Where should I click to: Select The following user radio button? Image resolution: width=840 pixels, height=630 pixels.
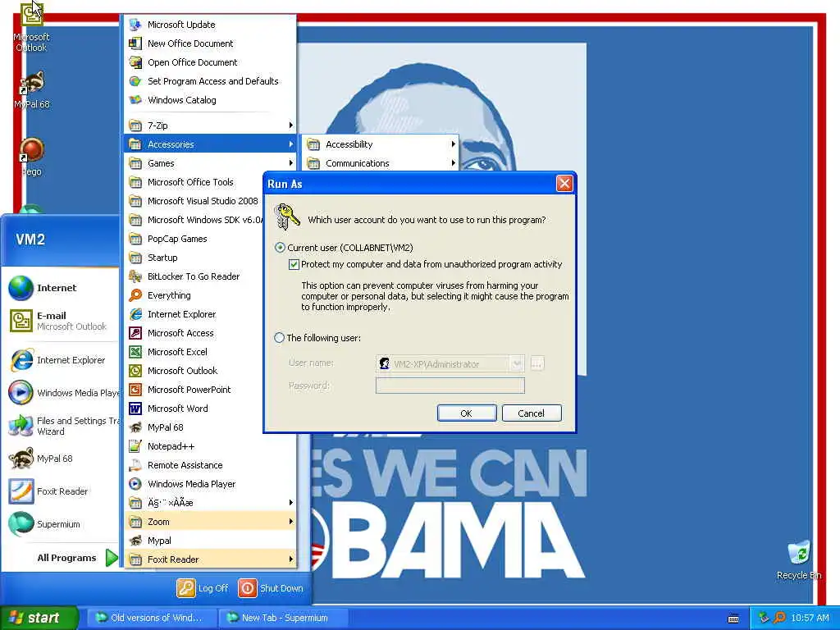(x=279, y=337)
